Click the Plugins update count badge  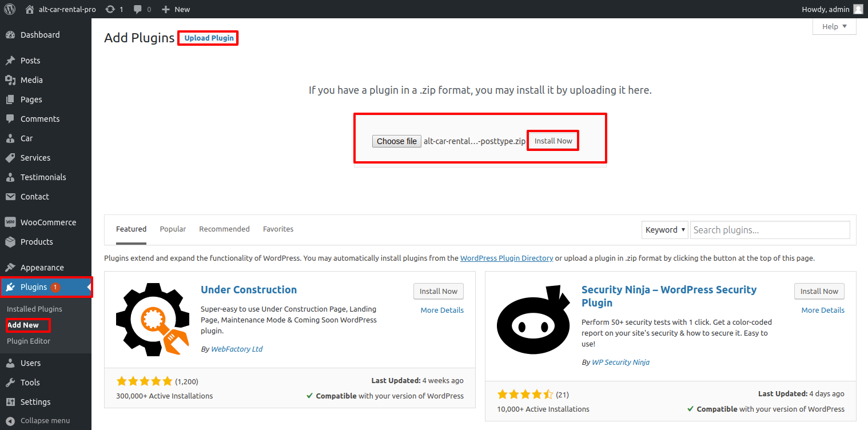(55, 287)
